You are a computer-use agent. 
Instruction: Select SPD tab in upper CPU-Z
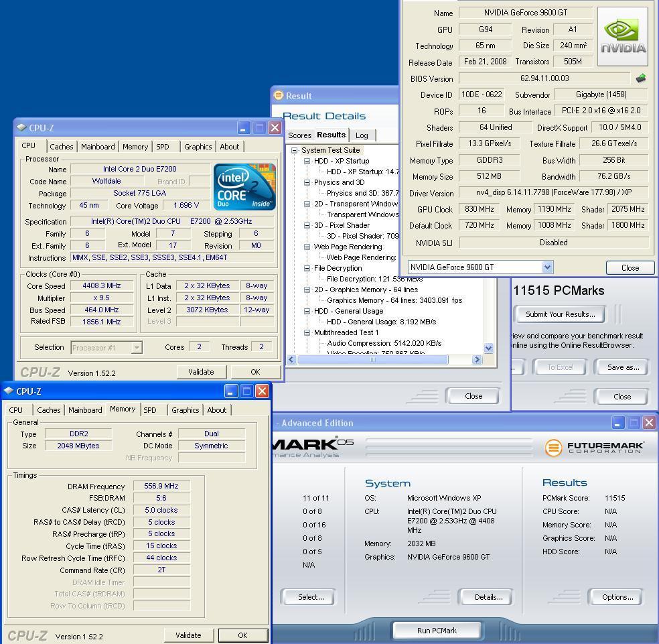click(x=163, y=147)
